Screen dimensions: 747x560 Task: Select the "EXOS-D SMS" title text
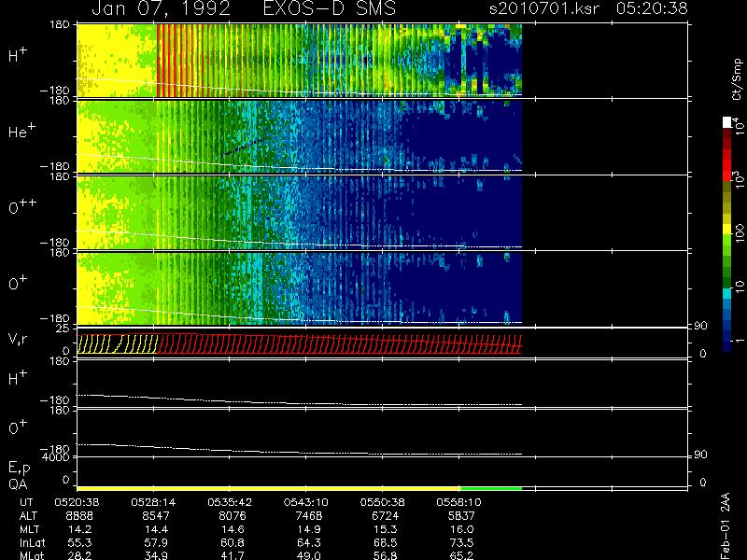[330, 8]
